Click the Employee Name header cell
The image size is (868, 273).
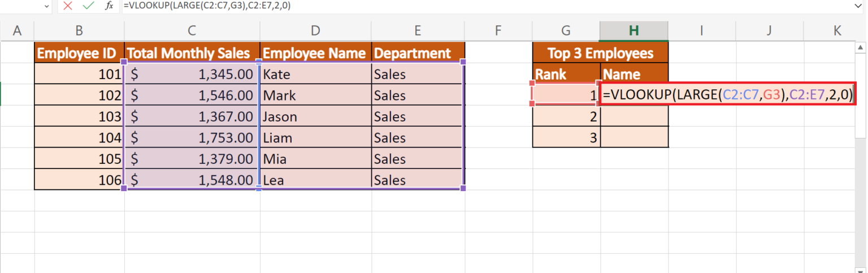(315, 53)
